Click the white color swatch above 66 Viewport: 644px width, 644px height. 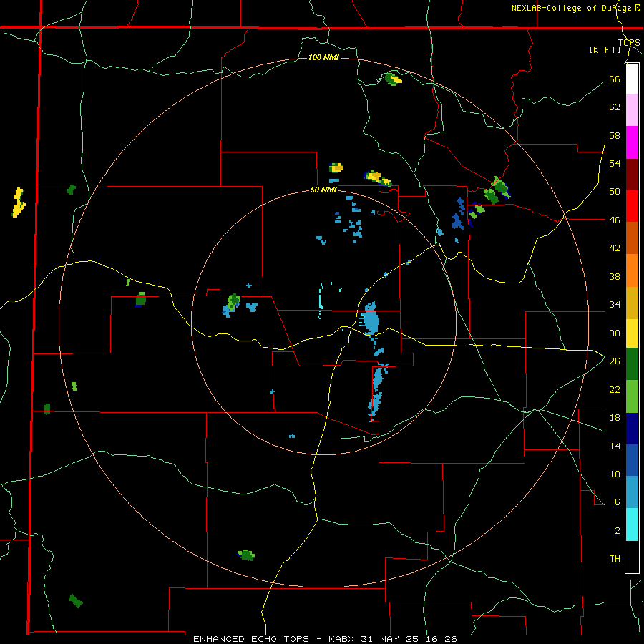pyautogui.click(x=632, y=79)
